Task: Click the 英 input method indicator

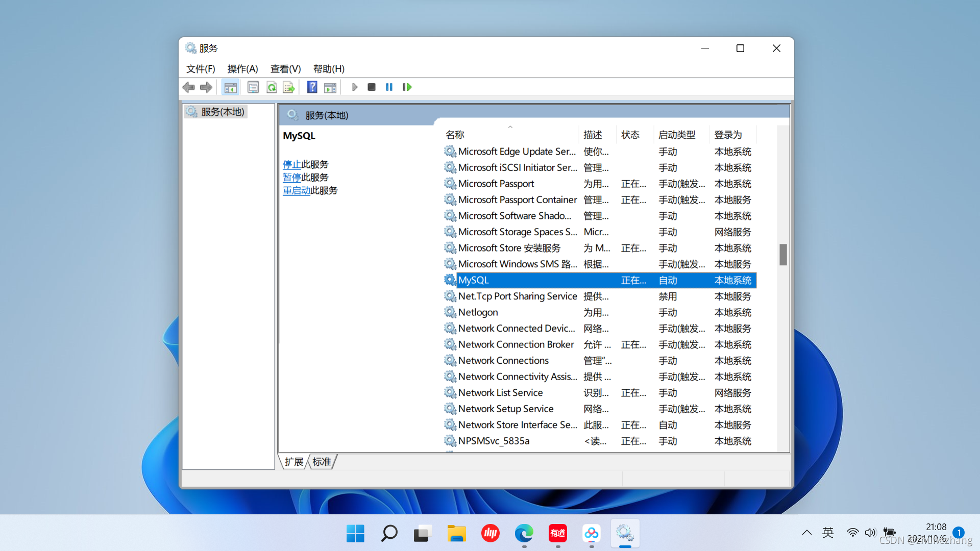Action: [828, 533]
